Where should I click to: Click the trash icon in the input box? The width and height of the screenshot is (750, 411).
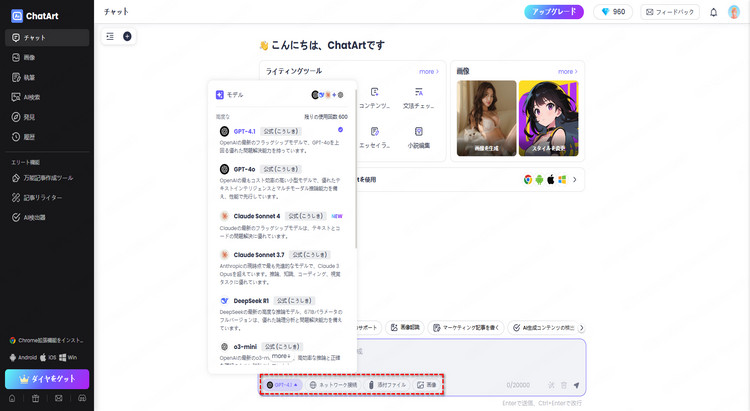(x=564, y=385)
